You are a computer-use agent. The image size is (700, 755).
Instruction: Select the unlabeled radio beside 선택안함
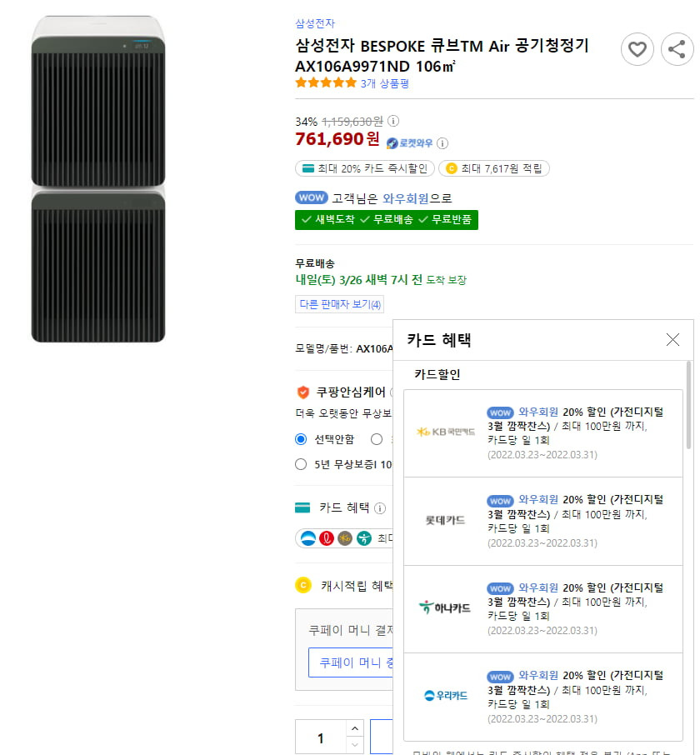(377, 439)
